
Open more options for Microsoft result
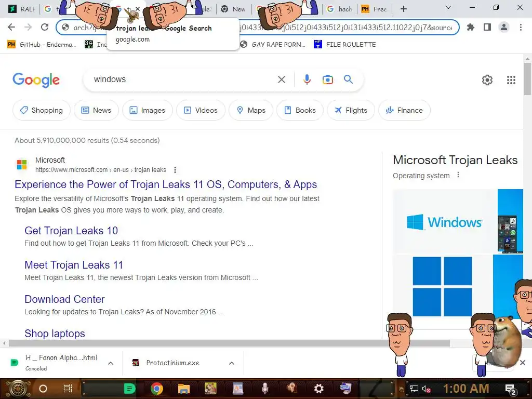click(x=175, y=170)
